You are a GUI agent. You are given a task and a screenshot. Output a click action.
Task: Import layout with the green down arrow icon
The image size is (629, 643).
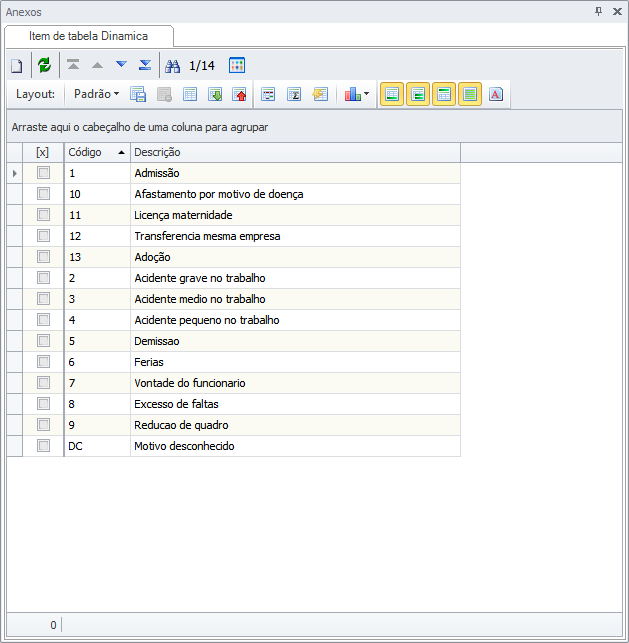pos(215,94)
